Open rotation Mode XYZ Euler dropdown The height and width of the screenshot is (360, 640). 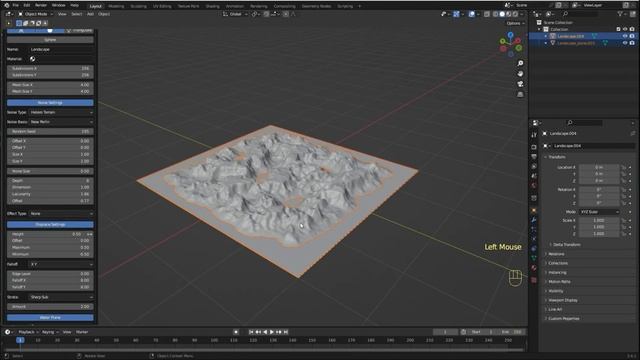(599, 212)
